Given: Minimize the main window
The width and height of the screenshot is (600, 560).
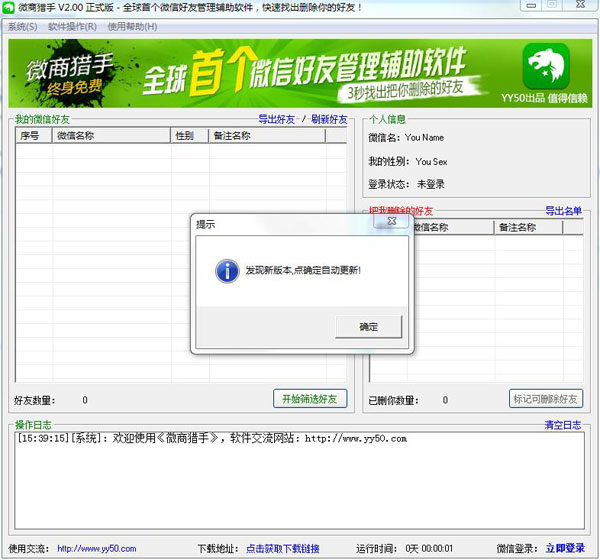Looking at the screenshot, I should click(531, 5).
